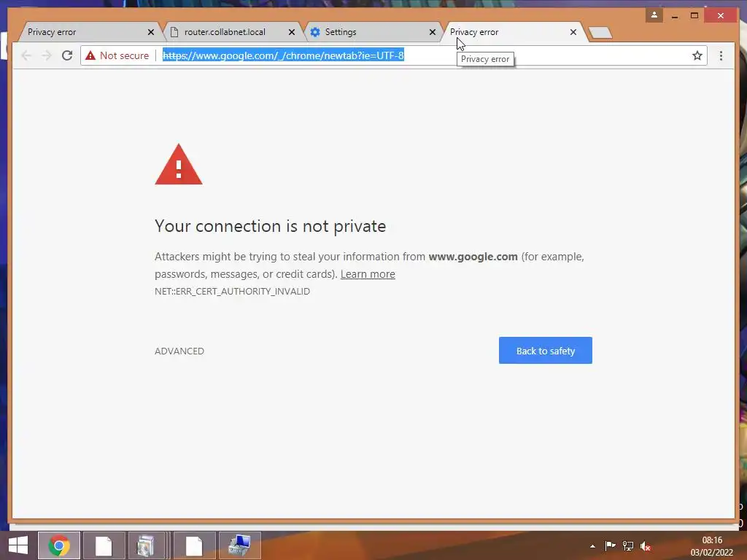
Task: Switch to the Settings tab
Action: pyautogui.click(x=373, y=32)
